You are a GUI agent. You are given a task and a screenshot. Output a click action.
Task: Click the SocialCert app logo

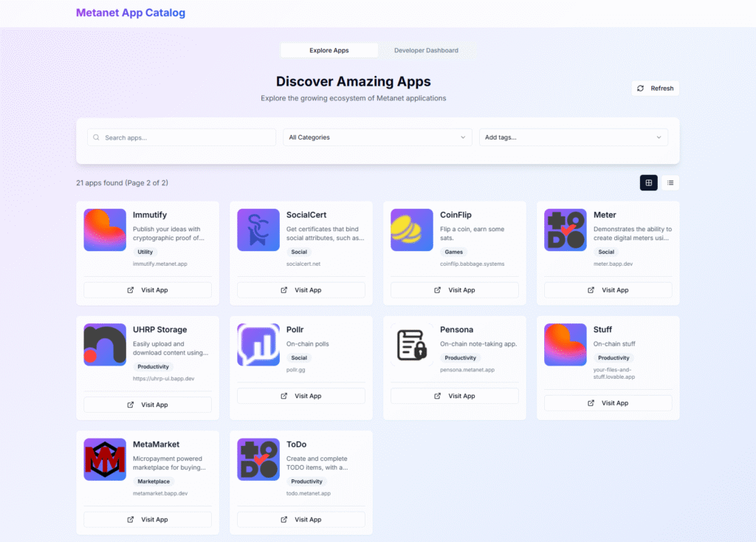[x=258, y=230]
